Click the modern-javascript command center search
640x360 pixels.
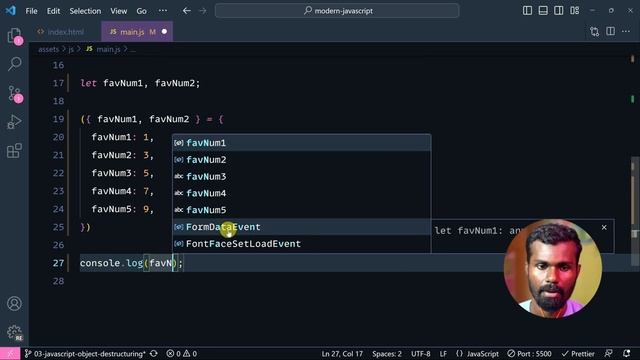(337, 11)
